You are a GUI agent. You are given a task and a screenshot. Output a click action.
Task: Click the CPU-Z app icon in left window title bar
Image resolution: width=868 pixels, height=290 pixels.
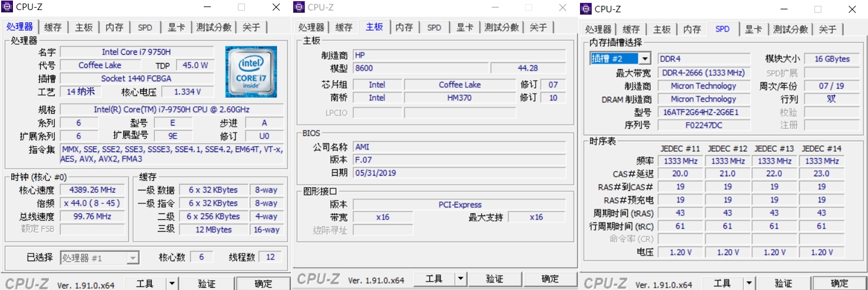pyautogui.click(x=8, y=7)
